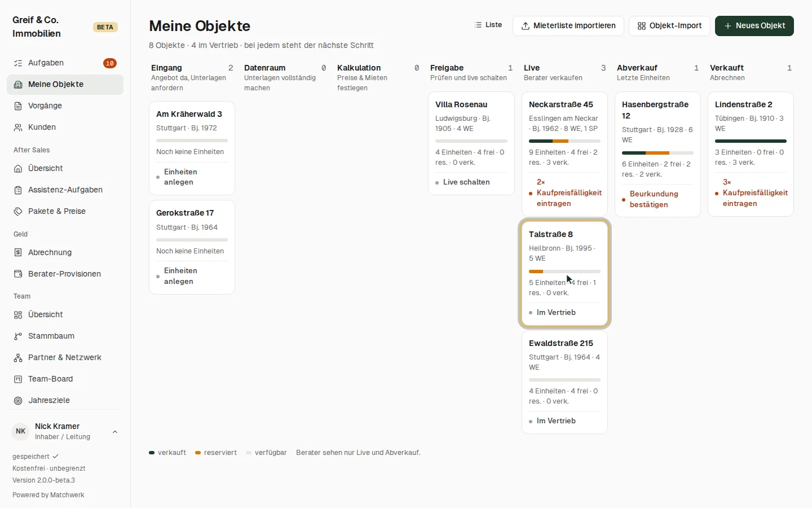Click the Partner & Netzwerk icon
812x508 pixels.
tap(18, 358)
